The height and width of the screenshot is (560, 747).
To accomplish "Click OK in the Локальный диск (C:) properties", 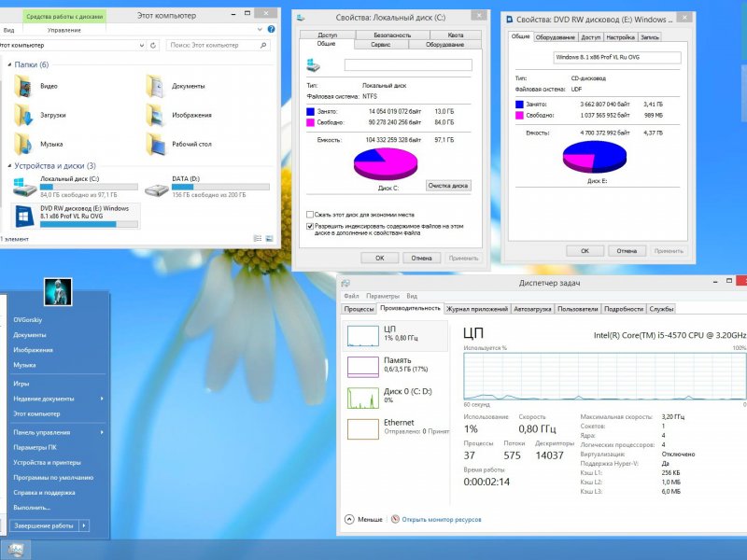I will pos(379,259).
